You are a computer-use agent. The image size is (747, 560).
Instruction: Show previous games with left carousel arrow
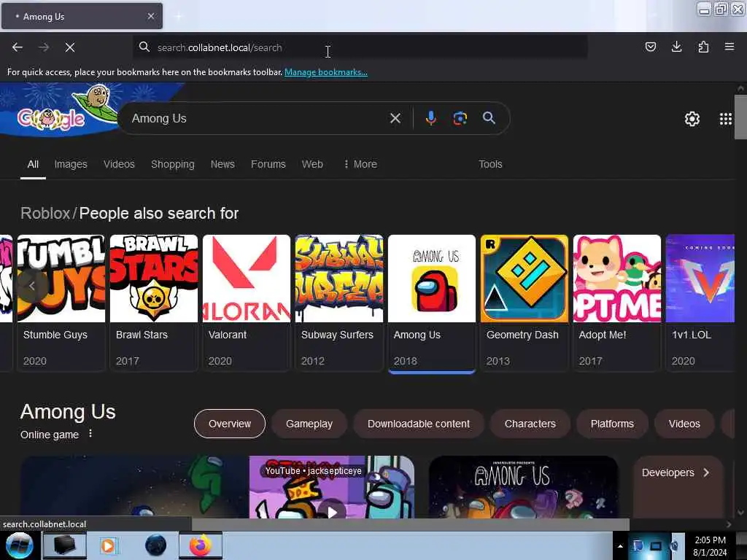[x=32, y=286]
